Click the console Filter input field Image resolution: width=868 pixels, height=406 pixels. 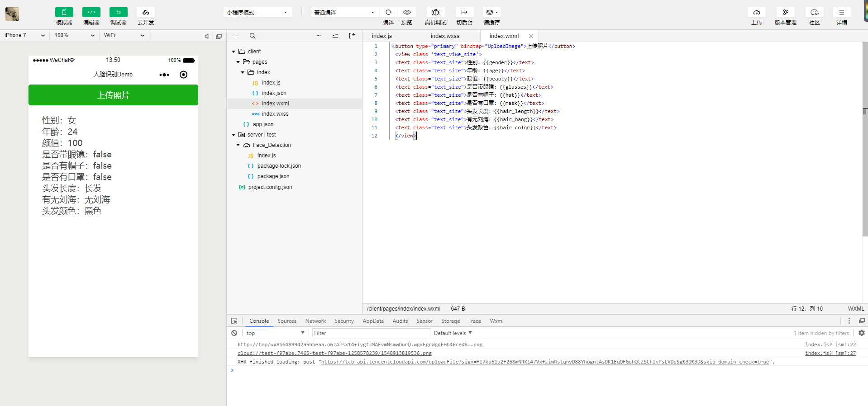click(371, 333)
